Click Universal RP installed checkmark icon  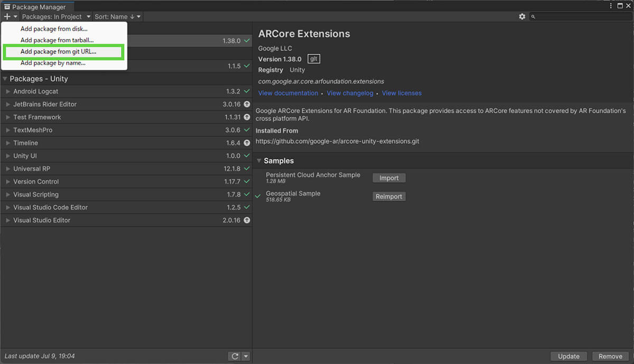coord(247,169)
